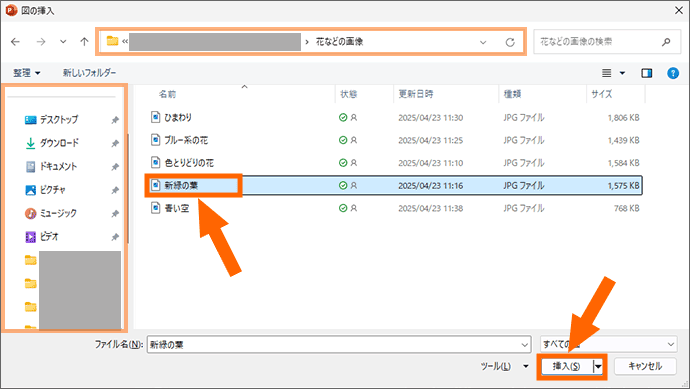Open ダウンロード in the navigation pane
Viewport: 690px width, 389px height.
pyautogui.click(x=59, y=143)
